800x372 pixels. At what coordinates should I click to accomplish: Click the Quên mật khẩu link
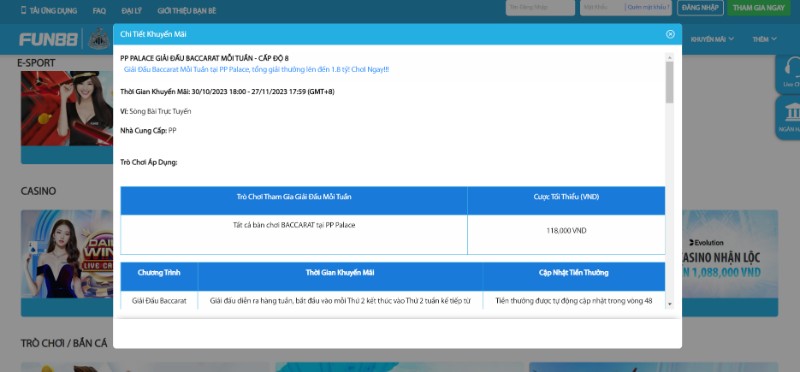point(648,8)
